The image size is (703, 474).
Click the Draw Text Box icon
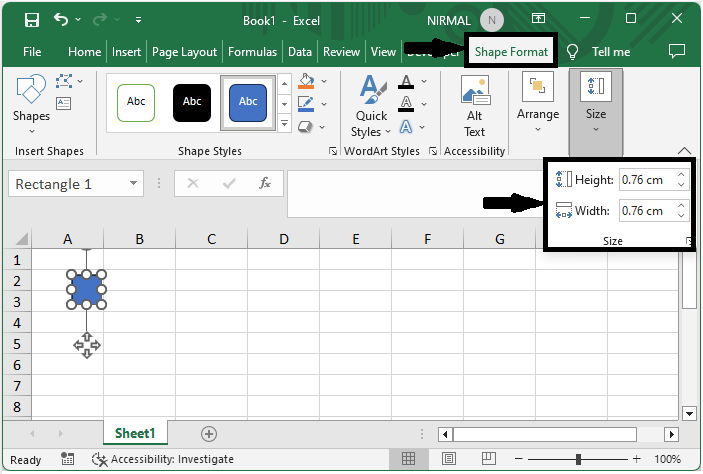[x=64, y=103]
